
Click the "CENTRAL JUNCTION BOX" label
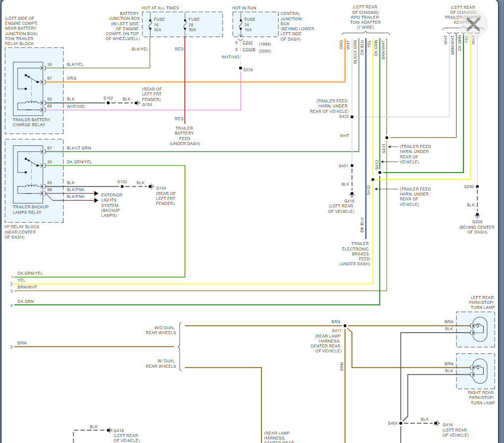click(291, 19)
